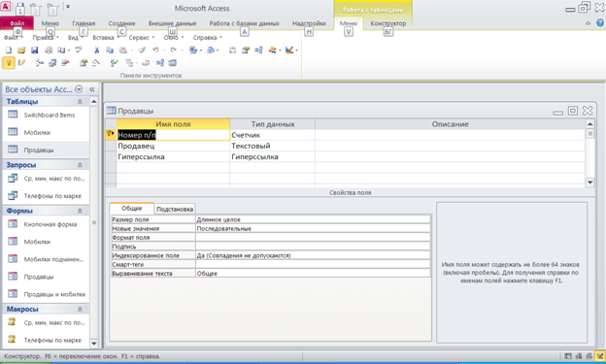The width and height of the screenshot is (606, 364).
Task: Click the Paste clipboard icon
Action: coord(123,50)
